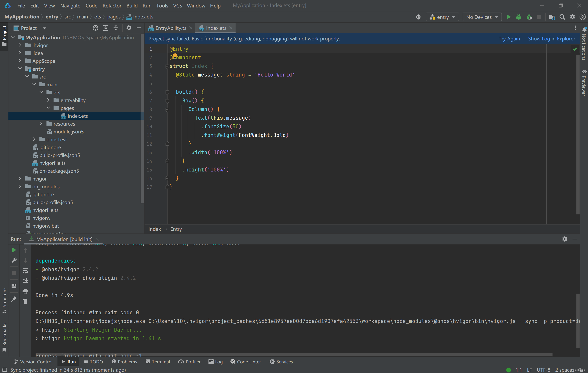The width and height of the screenshot is (588, 373).
Task: Click the Run console horizontal scrollbar
Action: pos(293,354)
